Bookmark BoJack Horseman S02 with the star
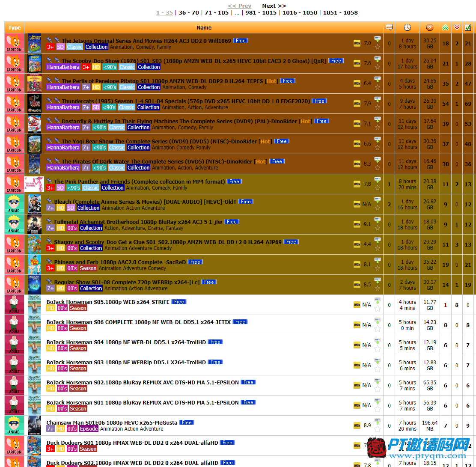476x467 pixels. pyautogui.click(x=378, y=389)
